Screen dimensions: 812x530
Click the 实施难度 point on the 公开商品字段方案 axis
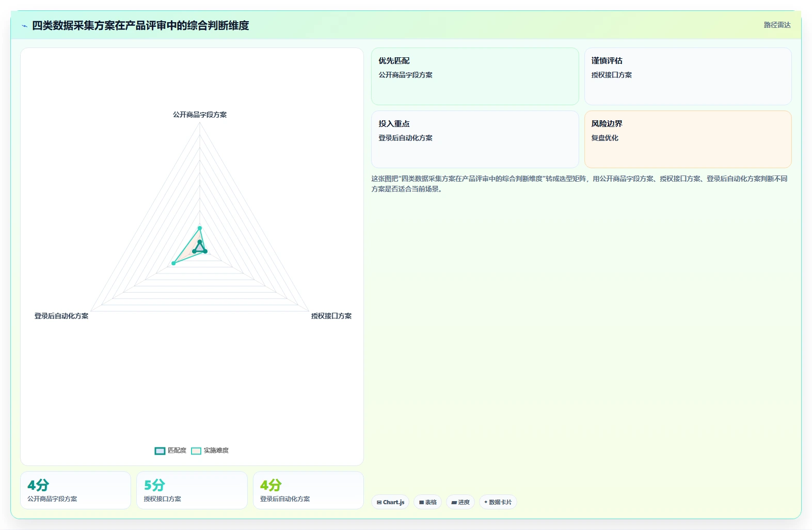coord(200,228)
